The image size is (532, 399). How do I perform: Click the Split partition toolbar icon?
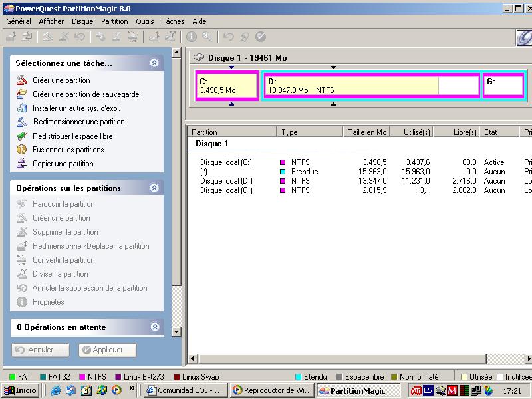click(x=171, y=37)
